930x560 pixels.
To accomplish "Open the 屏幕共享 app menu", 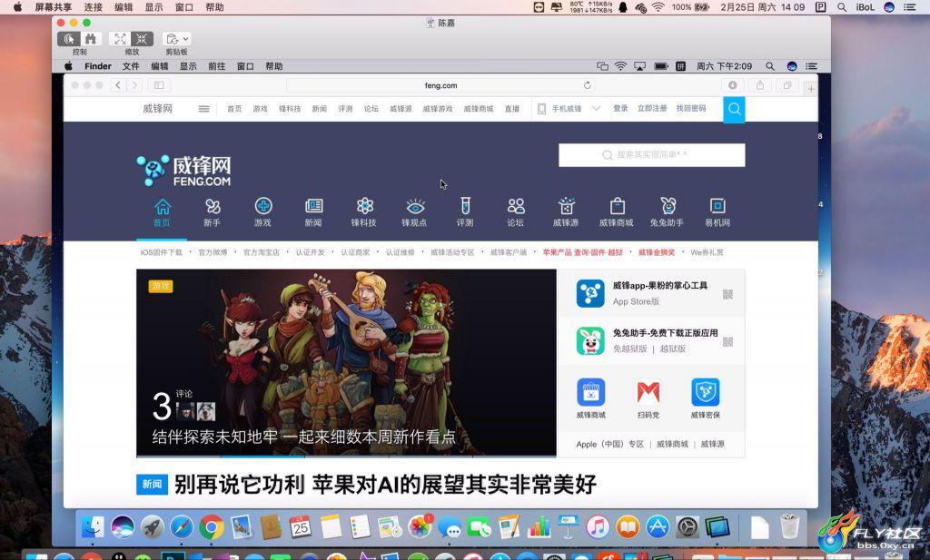I will click(x=53, y=7).
